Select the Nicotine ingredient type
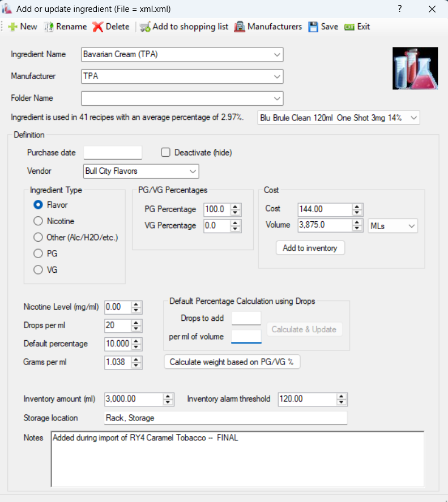This screenshot has width=448, height=502. [38, 221]
